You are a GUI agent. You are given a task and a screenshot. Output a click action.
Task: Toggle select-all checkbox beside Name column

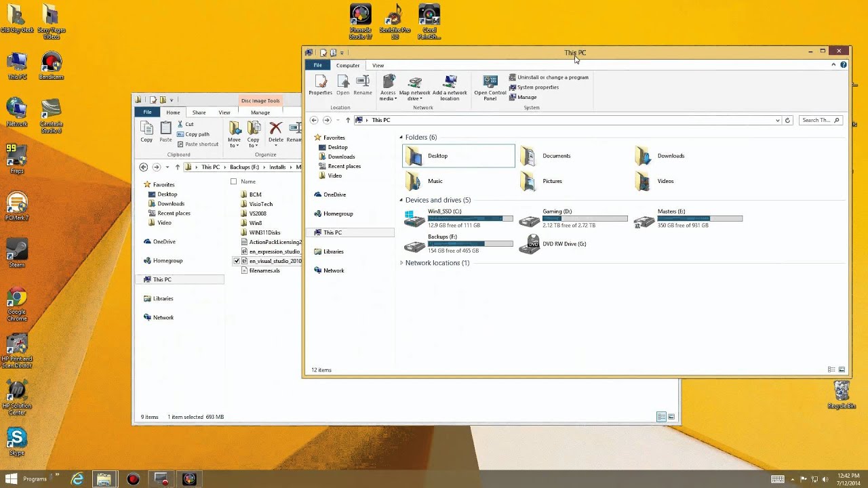[234, 182]
